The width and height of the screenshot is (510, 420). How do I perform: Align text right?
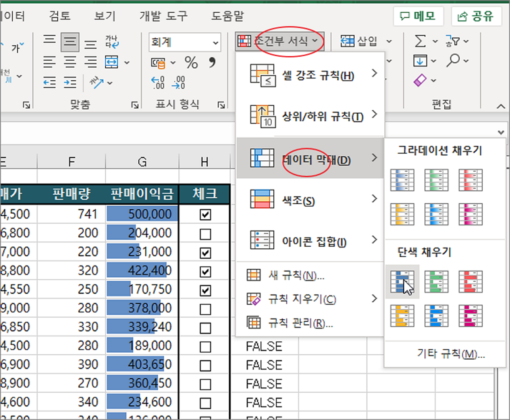pos(90,62)
